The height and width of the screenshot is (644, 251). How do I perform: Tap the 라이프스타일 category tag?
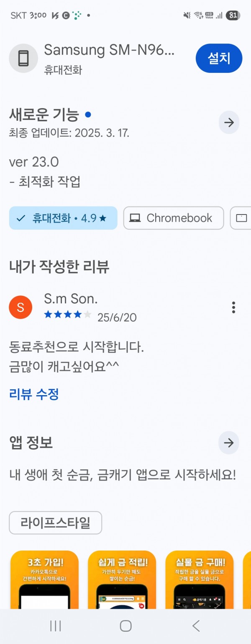coord(56,522)
